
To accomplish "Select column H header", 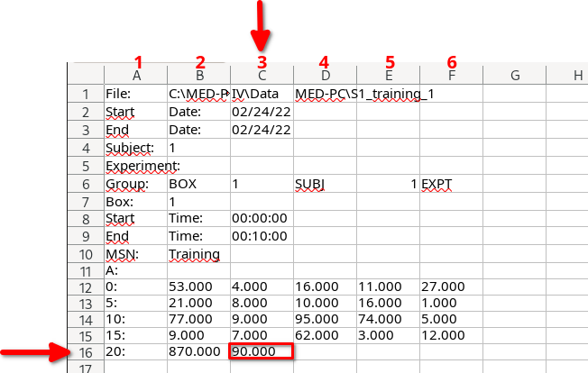I will (x=567, y=75).
